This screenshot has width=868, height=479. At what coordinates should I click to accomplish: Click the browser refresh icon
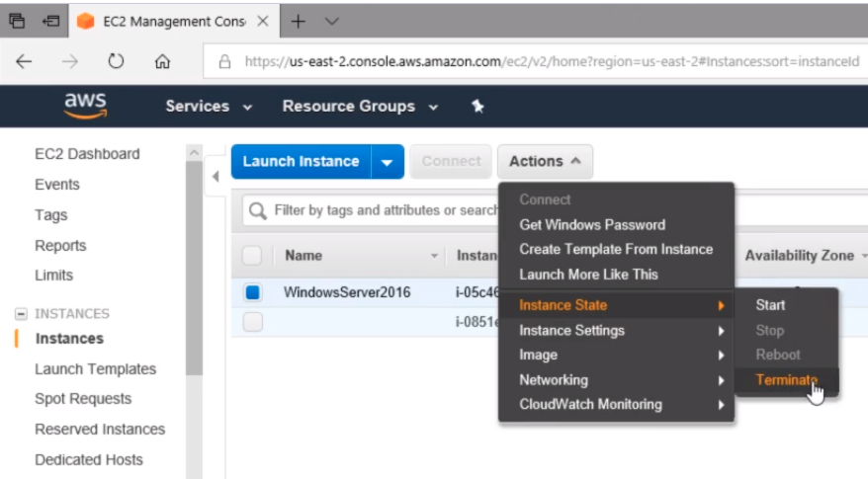coord(116,61)
